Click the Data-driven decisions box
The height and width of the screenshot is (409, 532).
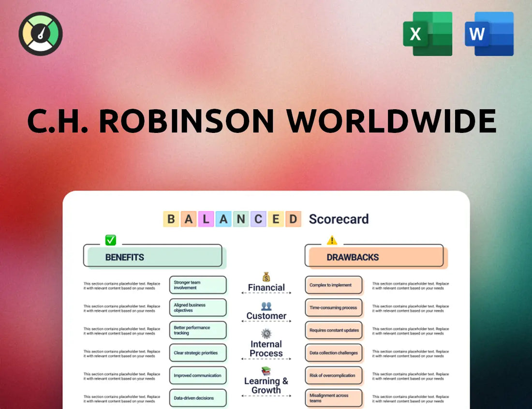coord(198,398)
